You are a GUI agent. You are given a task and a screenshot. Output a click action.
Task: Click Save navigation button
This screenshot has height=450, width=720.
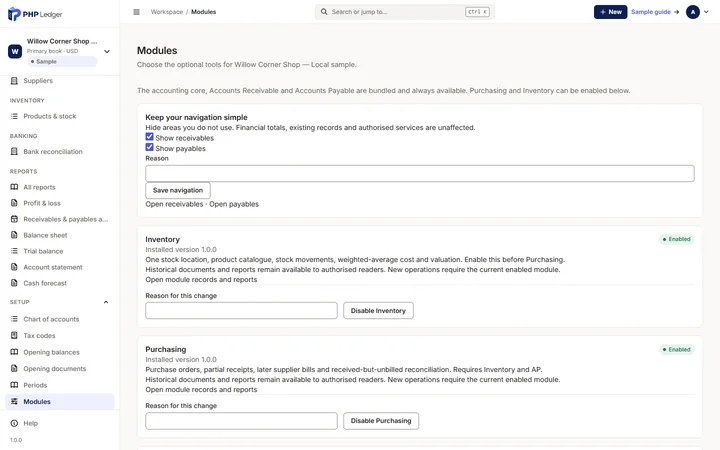pyautogui.click(x=178, y=191)
